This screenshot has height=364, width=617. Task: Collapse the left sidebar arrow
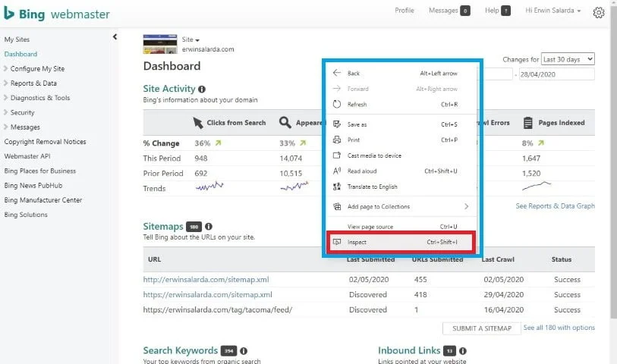tap(115, 36)
